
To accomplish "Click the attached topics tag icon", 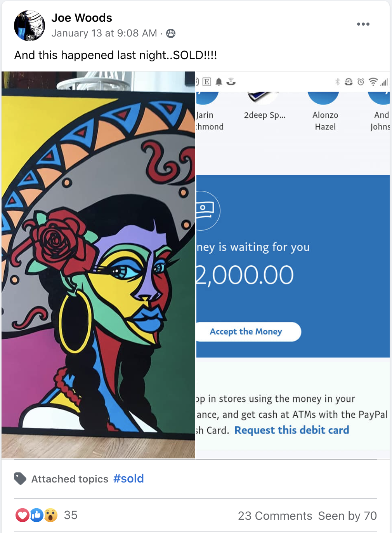I will (x=20, y=479).
